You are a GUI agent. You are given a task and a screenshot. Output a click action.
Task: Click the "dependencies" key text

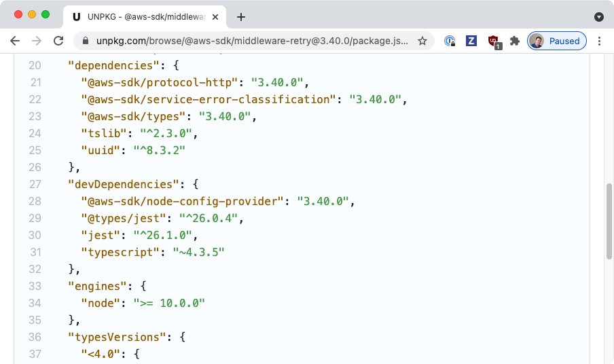[114, 65]
